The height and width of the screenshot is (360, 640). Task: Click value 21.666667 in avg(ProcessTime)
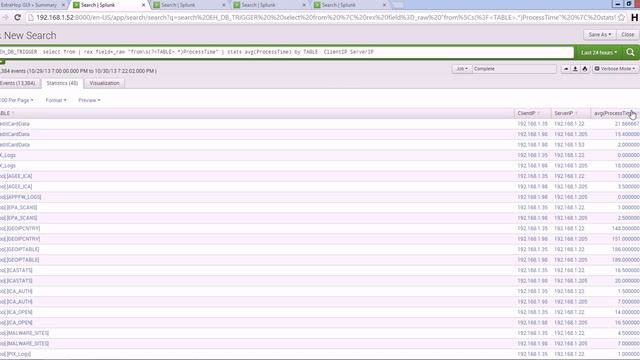tap(627, 124)
